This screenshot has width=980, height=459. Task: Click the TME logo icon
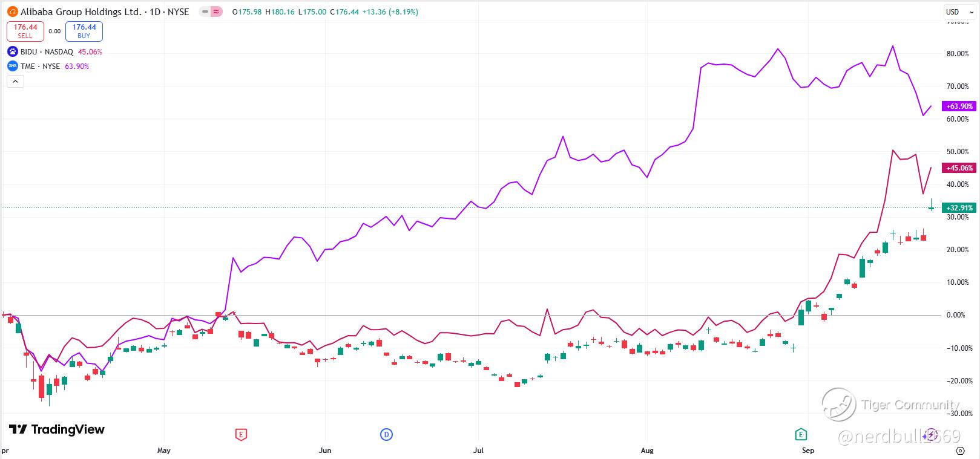point(13,67)
